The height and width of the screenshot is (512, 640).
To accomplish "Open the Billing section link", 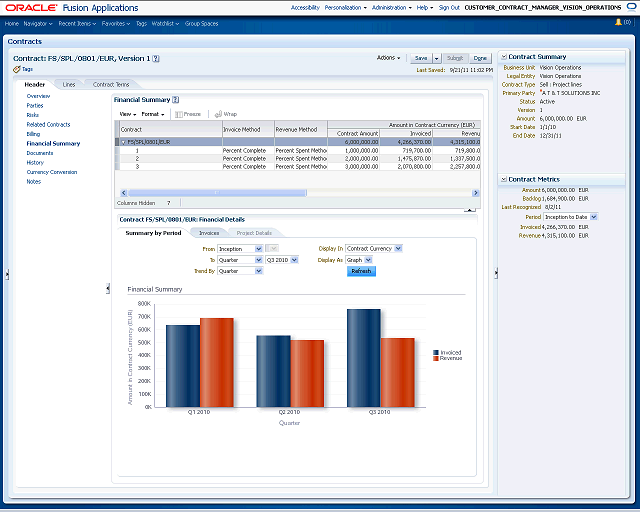I will [33, 134].
